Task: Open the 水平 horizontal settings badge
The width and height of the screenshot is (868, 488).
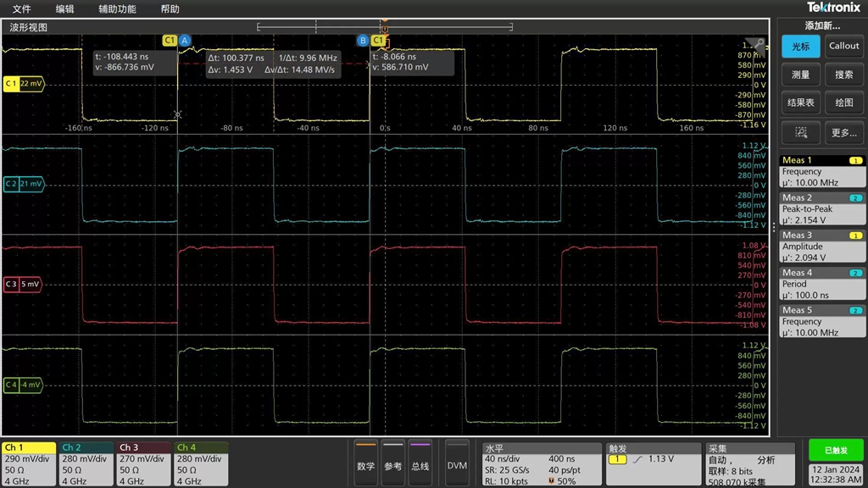Action: (x=538, y=463)
